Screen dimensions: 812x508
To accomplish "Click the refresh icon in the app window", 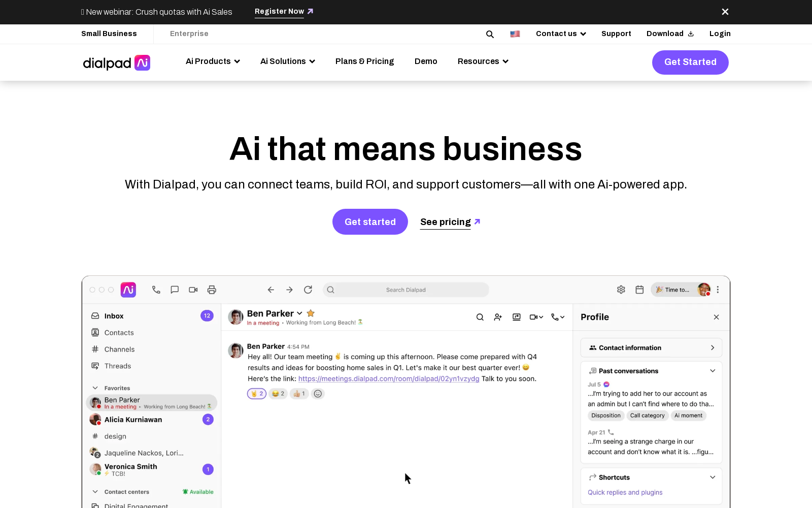I will point(308,290).
